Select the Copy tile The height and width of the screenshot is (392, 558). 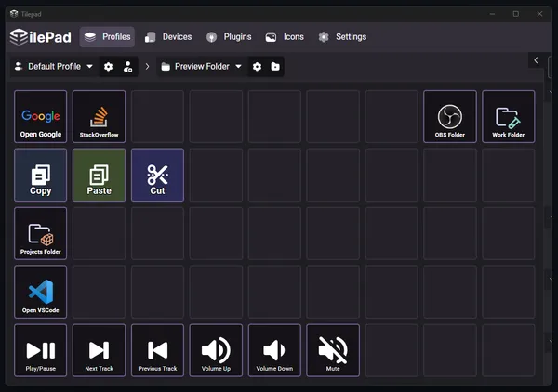[x=41, y=175]
